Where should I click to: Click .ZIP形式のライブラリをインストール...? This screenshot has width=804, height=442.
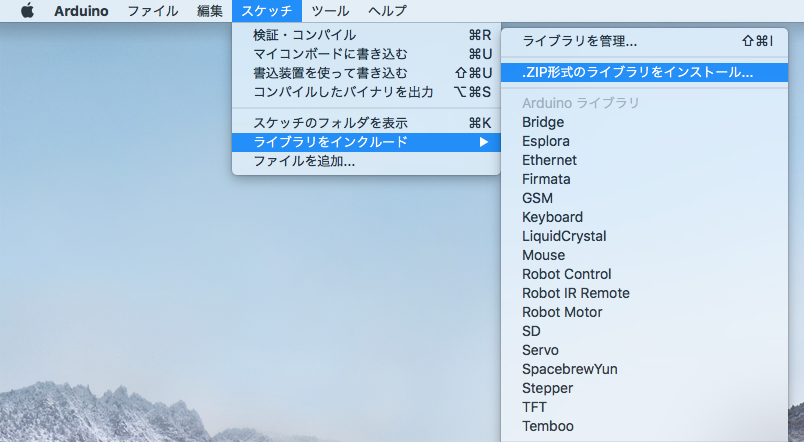coord(645,72)
